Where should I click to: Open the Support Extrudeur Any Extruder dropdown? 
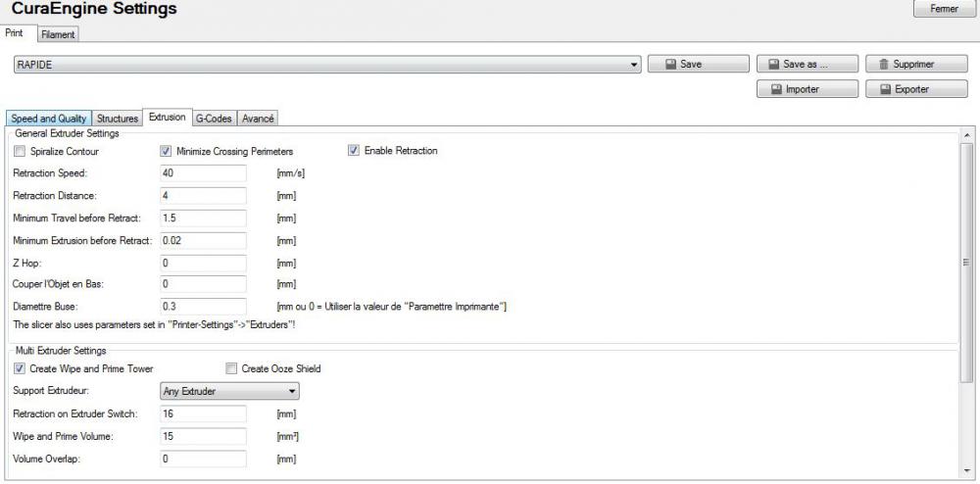tap(229, 391)
